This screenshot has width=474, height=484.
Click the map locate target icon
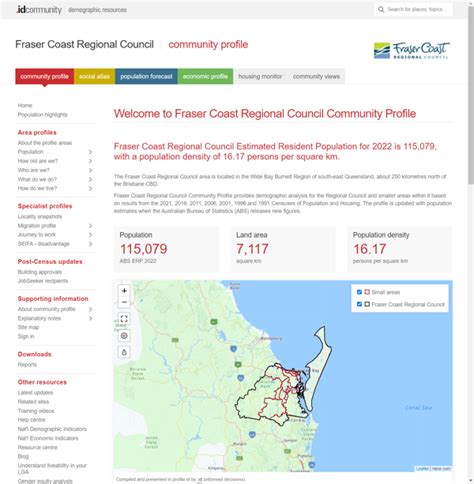(124, 336)
